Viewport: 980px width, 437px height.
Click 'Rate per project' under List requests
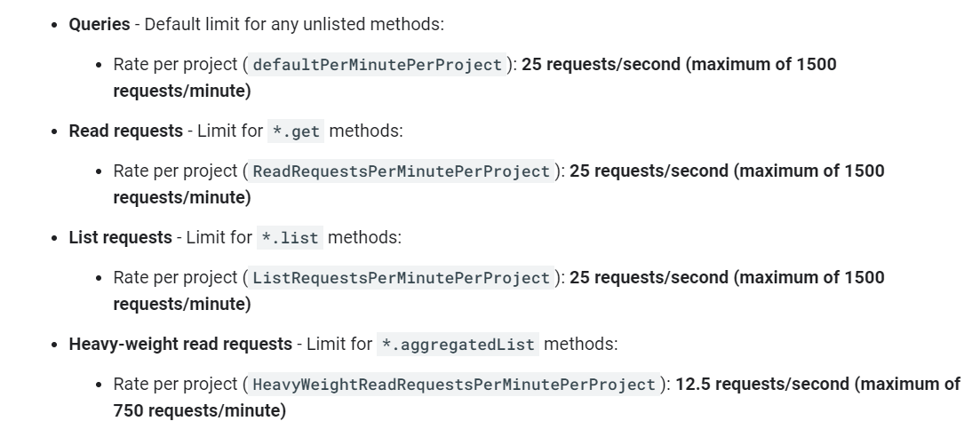coord(176,278)
